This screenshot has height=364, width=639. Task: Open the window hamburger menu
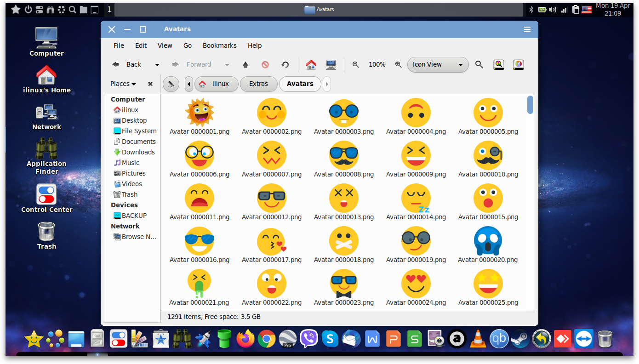(527, 29)
